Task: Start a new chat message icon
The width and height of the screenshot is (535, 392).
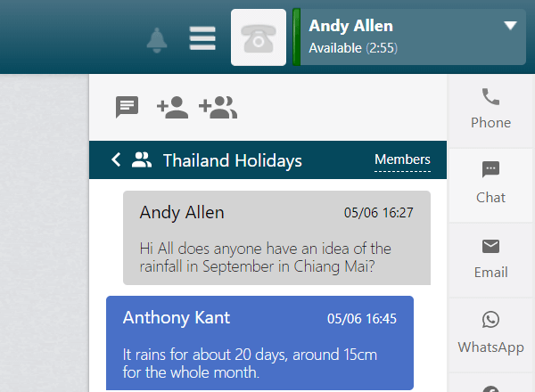Action: coord(127,107)
